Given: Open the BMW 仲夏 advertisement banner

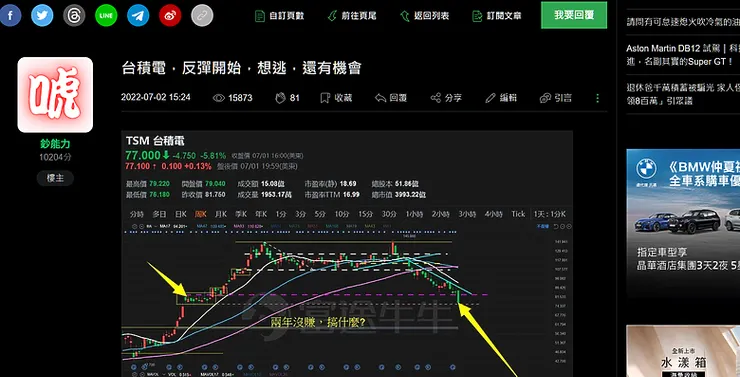Looking at the screenshot, I should [x=683, y=223].
